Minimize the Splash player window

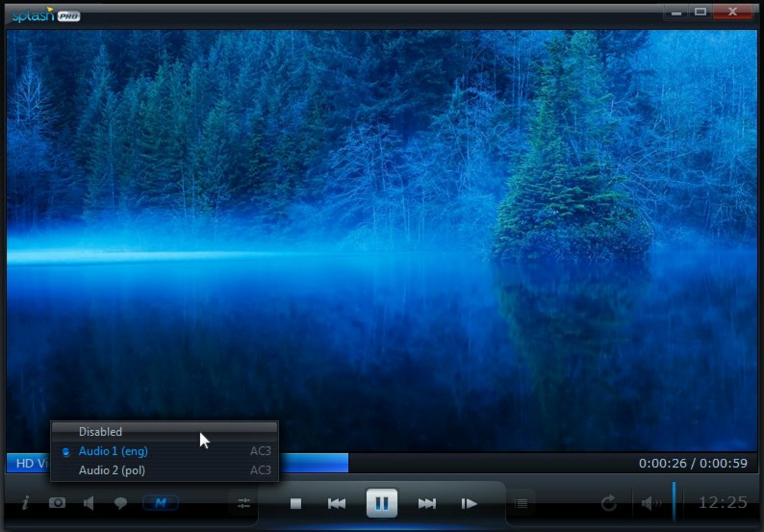pos(676,12)
